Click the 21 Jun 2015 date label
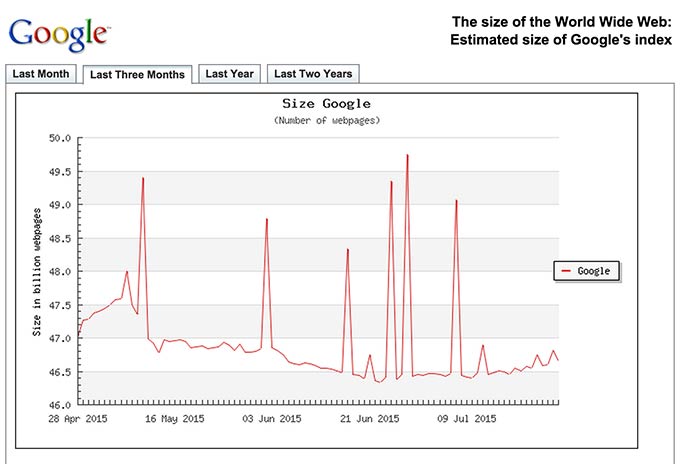Image resolution: width=680 pixels, height=464 pixels. point(369,419)
